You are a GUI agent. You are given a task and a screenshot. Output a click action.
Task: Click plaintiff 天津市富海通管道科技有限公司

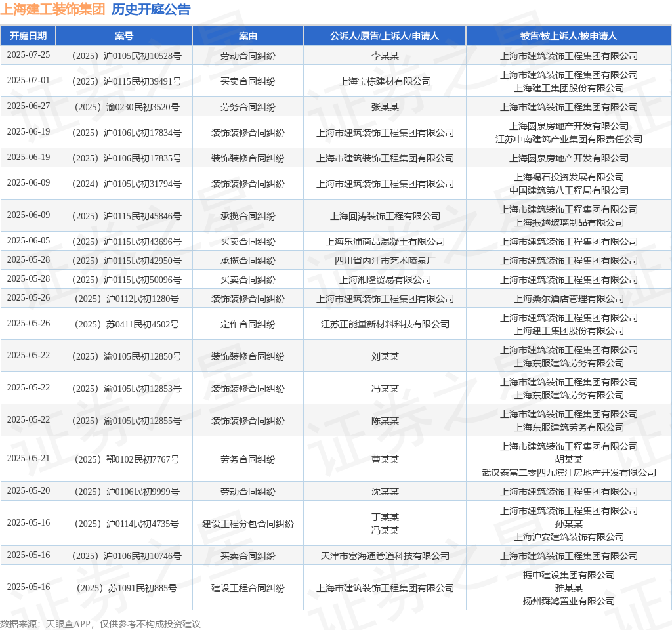pos(385,556)
